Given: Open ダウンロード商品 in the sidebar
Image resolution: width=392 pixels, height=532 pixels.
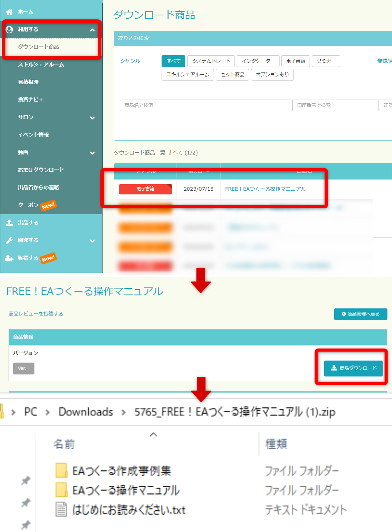Looking at the screenshot, I should tap(38, 47).
